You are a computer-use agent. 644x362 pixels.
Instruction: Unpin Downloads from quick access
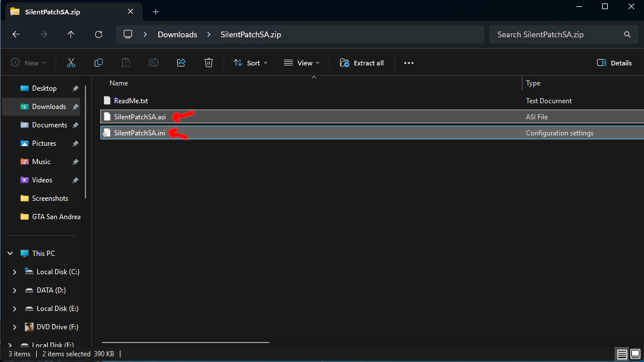point(76,107)
